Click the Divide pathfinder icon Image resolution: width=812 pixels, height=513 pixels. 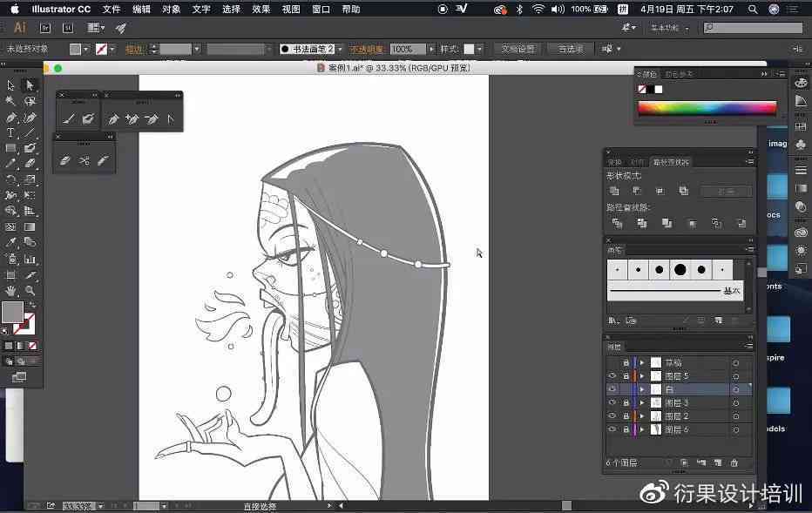[x=617, y=223]
